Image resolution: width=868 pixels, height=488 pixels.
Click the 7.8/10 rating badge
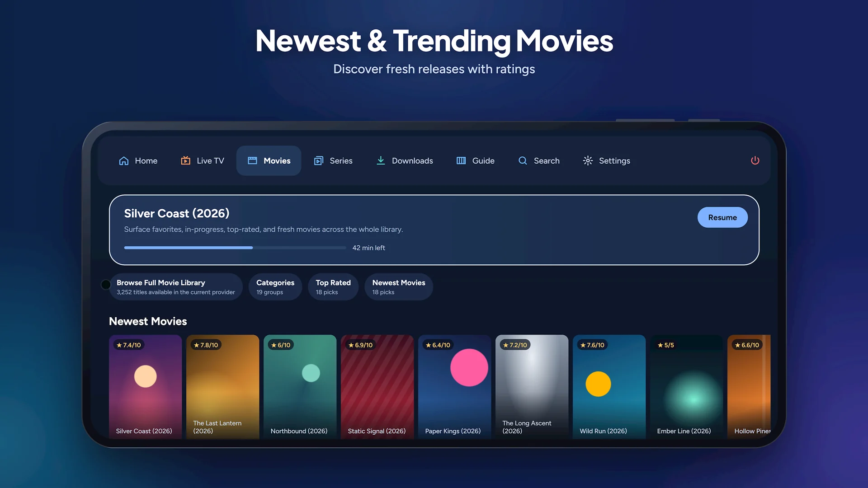pyautogui.click(x=206, y=345)
